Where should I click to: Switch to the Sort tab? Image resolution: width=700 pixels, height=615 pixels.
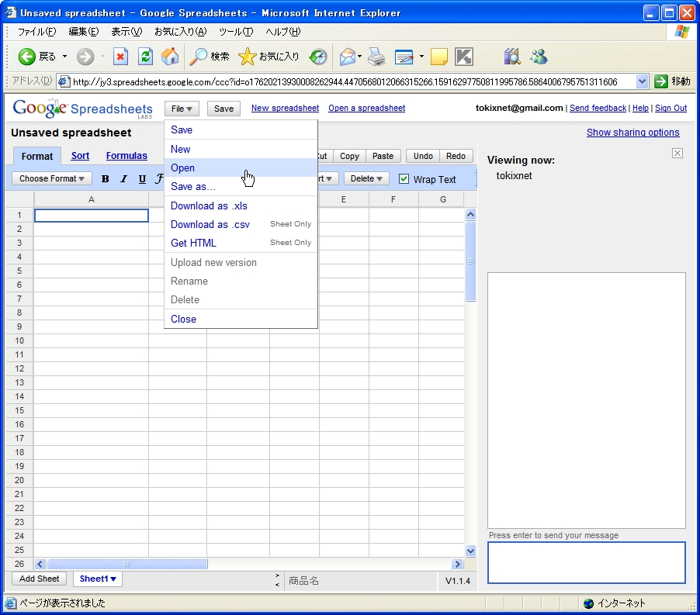[x=81, y=156]
